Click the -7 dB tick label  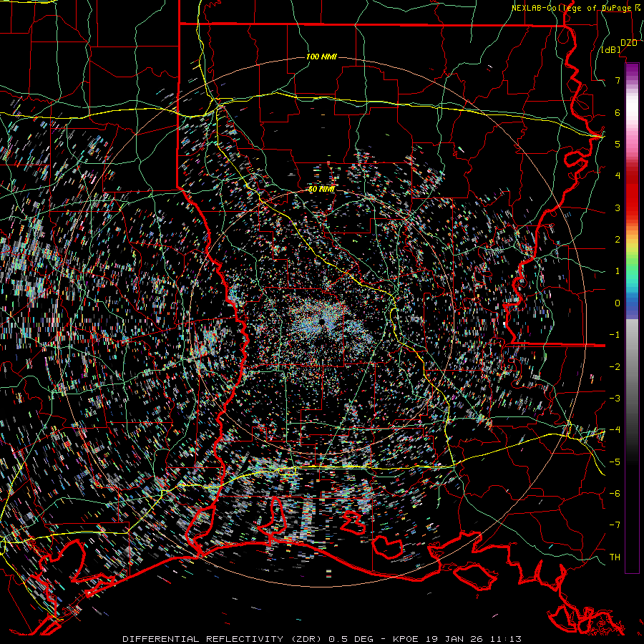tap(615, 525)
